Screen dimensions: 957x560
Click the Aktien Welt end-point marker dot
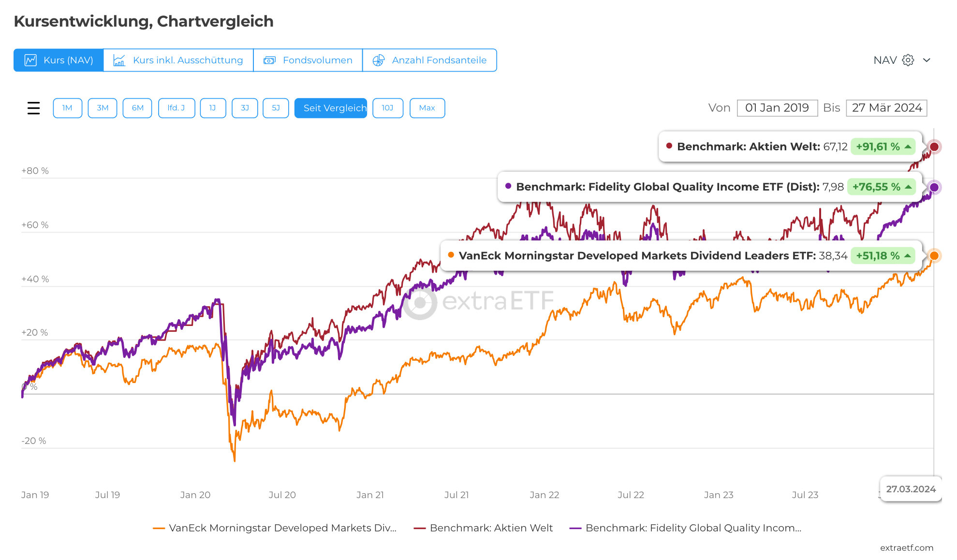934,147
